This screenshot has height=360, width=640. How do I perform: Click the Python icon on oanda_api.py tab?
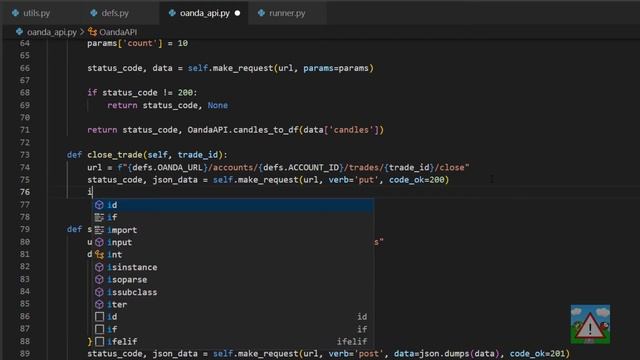point(172,13)
